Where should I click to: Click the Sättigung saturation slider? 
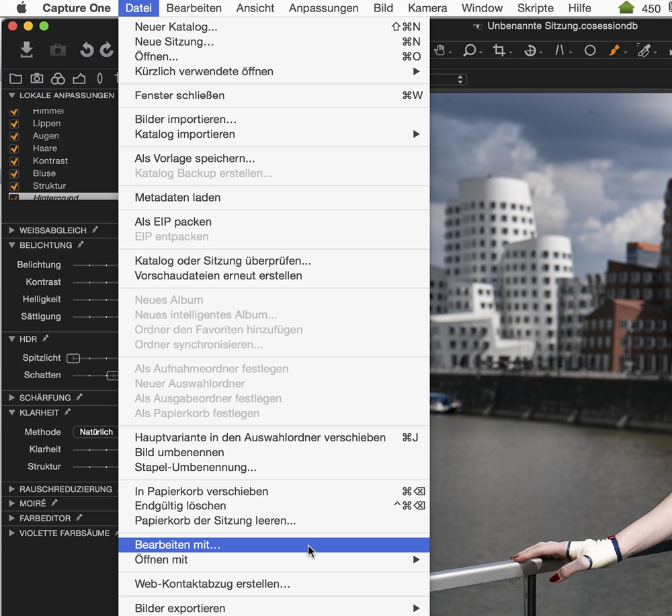pos(95,316)
